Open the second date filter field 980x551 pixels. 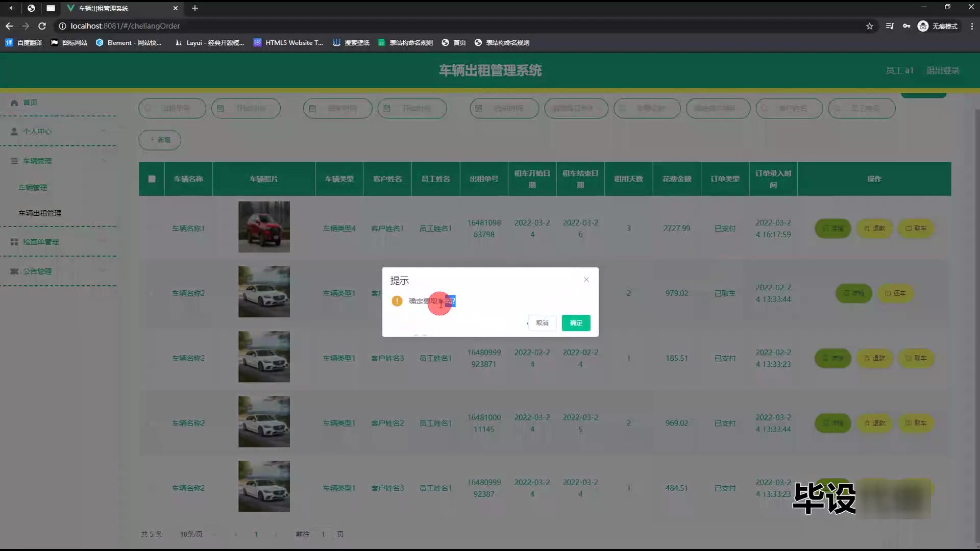(337, 109)
